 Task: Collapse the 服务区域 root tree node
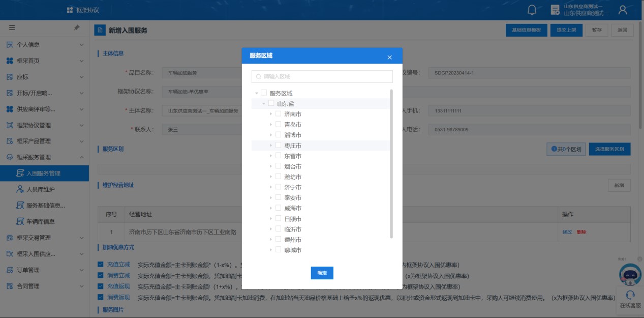[257, 93]
